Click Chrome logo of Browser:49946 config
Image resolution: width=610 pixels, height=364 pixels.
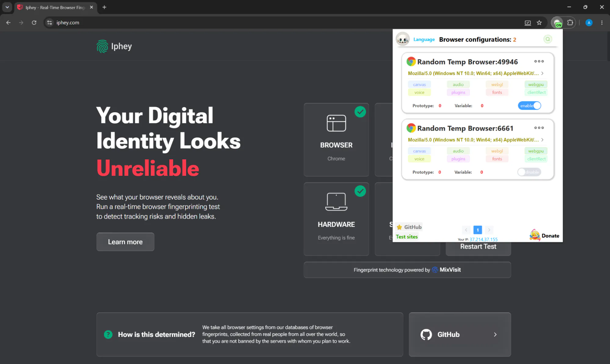click(x=411, y=62)
